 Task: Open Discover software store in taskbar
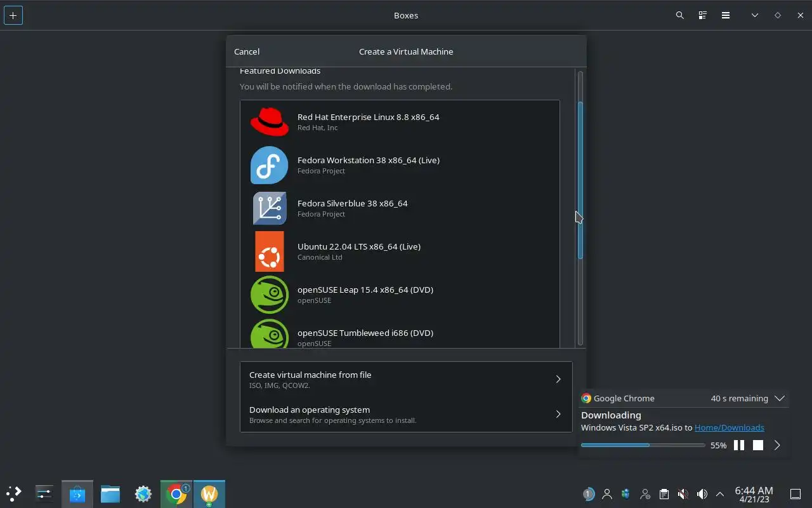(77, 493)
